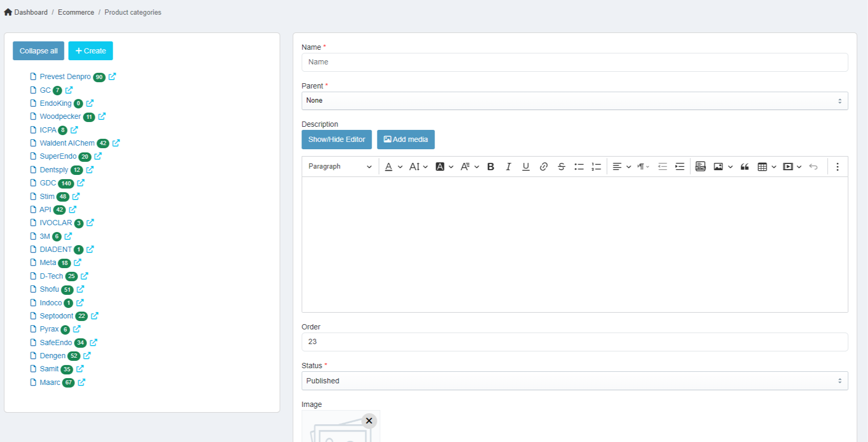This screenshot has height=442, width=868.
Task: Focus the Name input field
Action: pyautogui.click(x=574, y=62)
